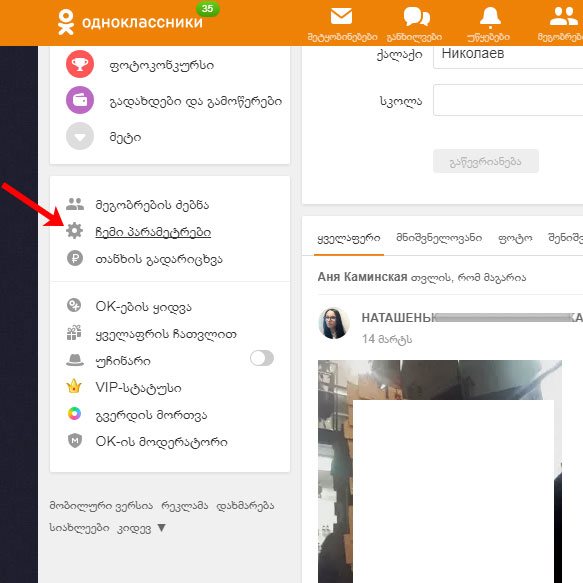Switch to the 'მნიშვნელოვანი' feed tab
Screen dimensions: 583x583
coord(439,238)
